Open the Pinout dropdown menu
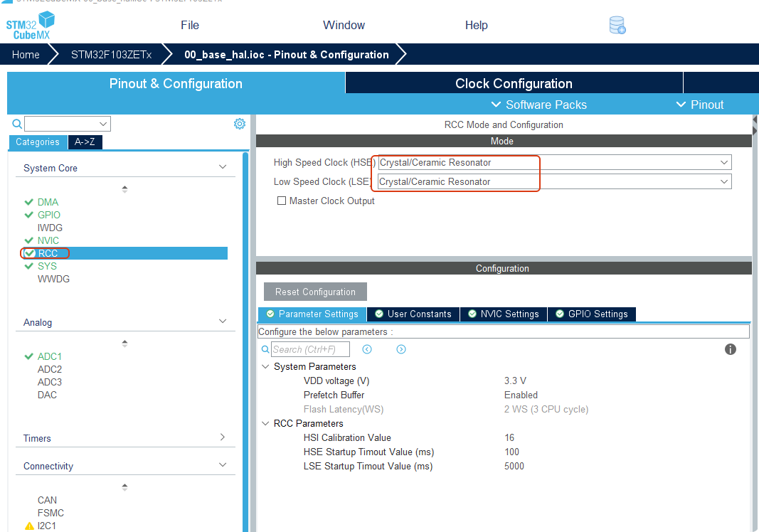Image resolution: width=759 pixels, height=532 pixels. [699, 105]
